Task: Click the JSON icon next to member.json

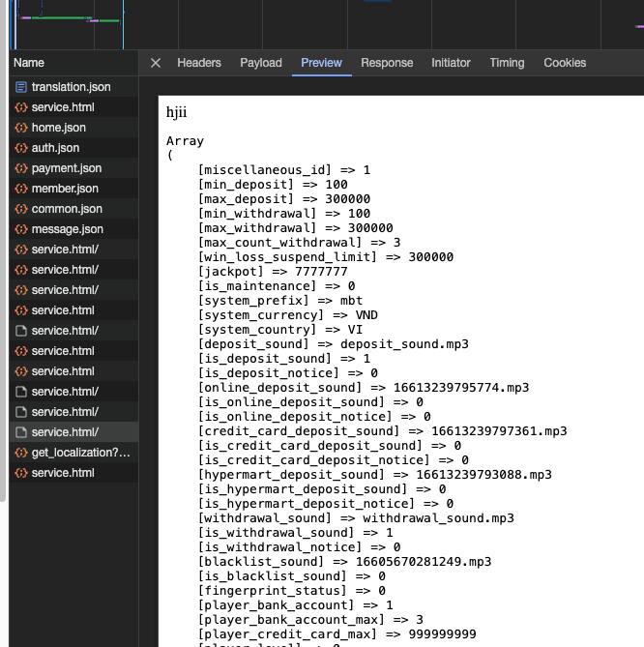Action: click(21, 189)
